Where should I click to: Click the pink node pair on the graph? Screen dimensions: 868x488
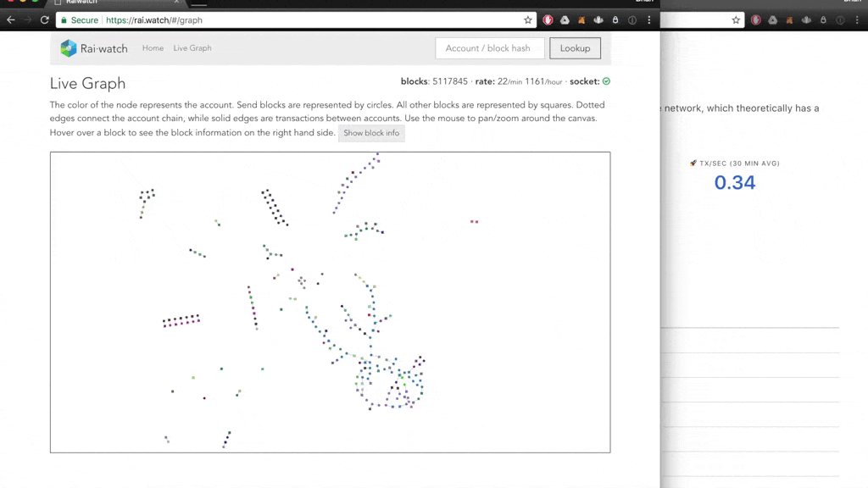pos(475,222)
